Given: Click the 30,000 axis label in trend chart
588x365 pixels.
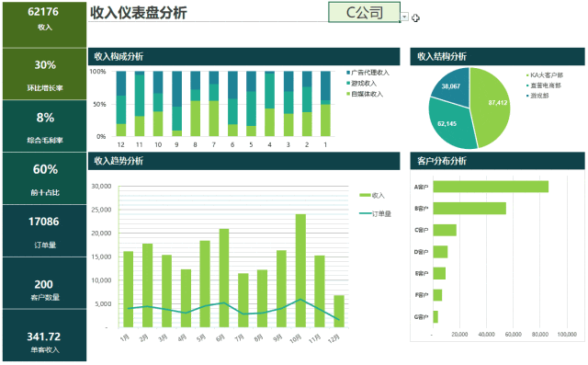Looking at the screenshot, I should point(101,186).
